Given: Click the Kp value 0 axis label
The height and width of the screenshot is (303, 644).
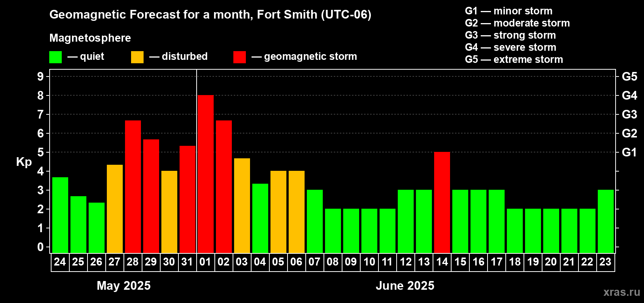Looking at the screenshot, I should pyautogui.click(x=41, y=247).
